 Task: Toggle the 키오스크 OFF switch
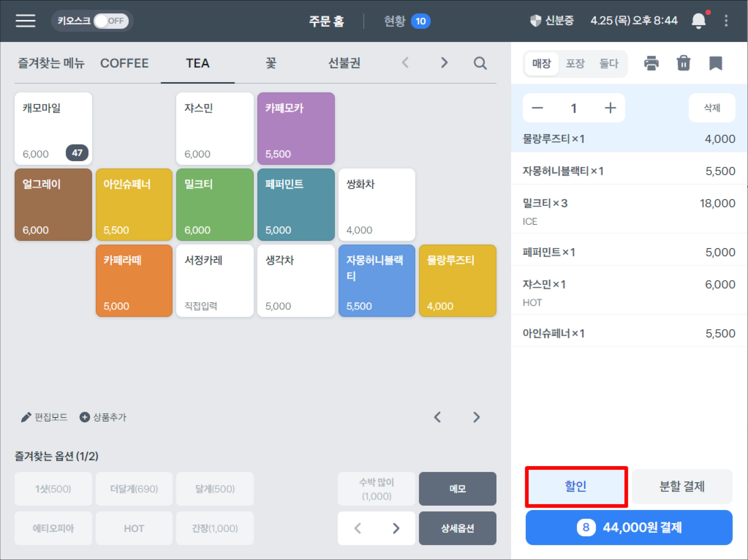[111, 21]
